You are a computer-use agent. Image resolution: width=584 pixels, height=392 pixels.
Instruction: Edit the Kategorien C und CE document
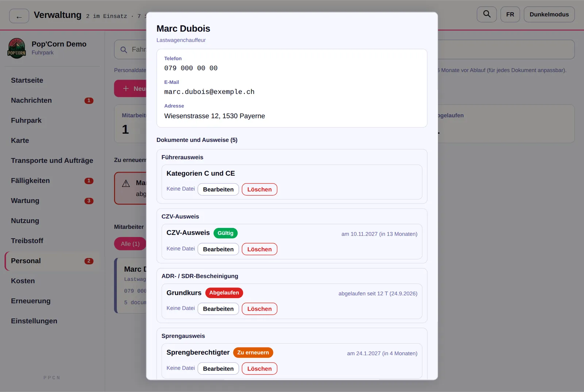218,189
